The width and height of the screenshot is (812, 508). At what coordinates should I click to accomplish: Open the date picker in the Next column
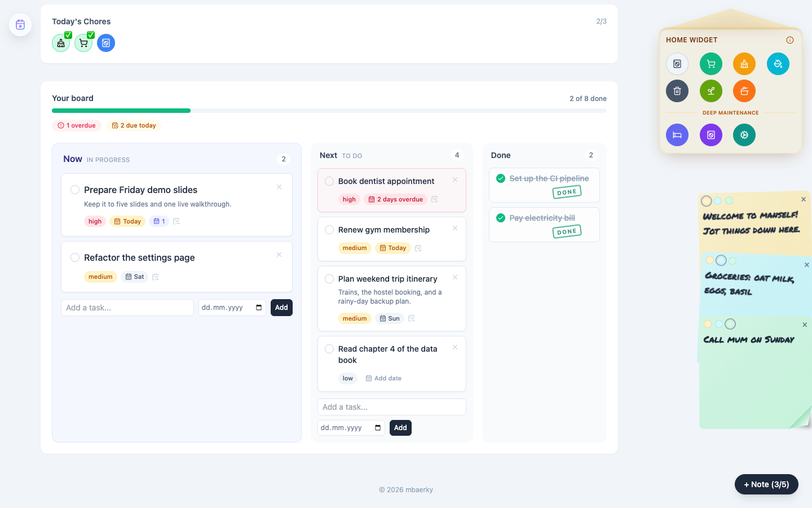378,428
